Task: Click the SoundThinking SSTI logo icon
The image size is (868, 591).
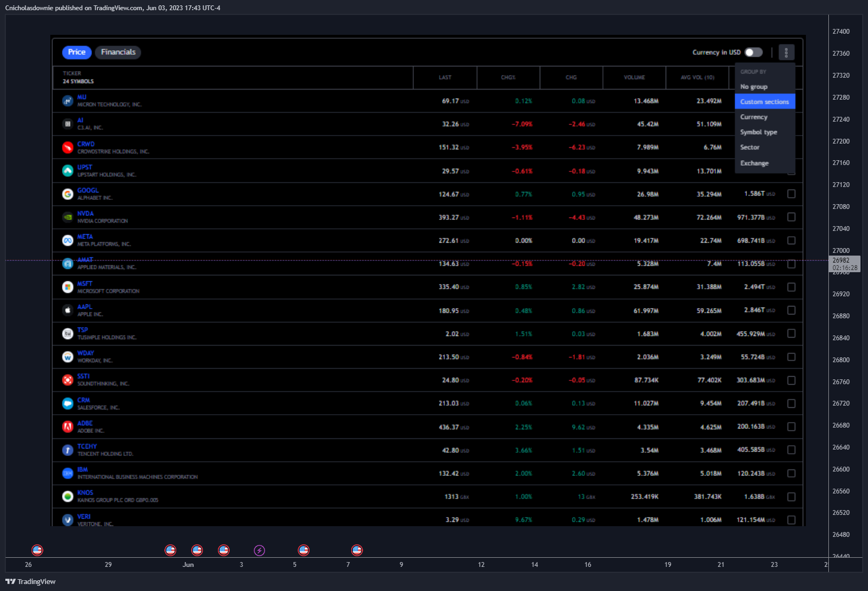Action: 67,380
